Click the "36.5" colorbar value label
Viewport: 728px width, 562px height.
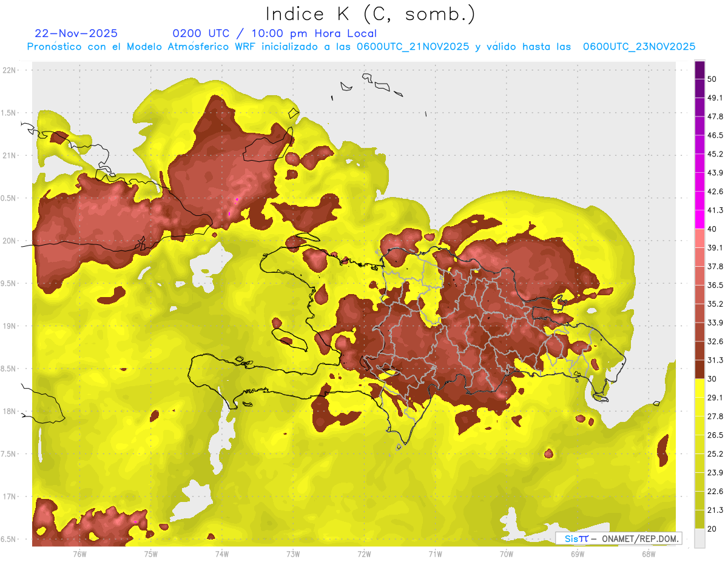(x=715, y=285)
